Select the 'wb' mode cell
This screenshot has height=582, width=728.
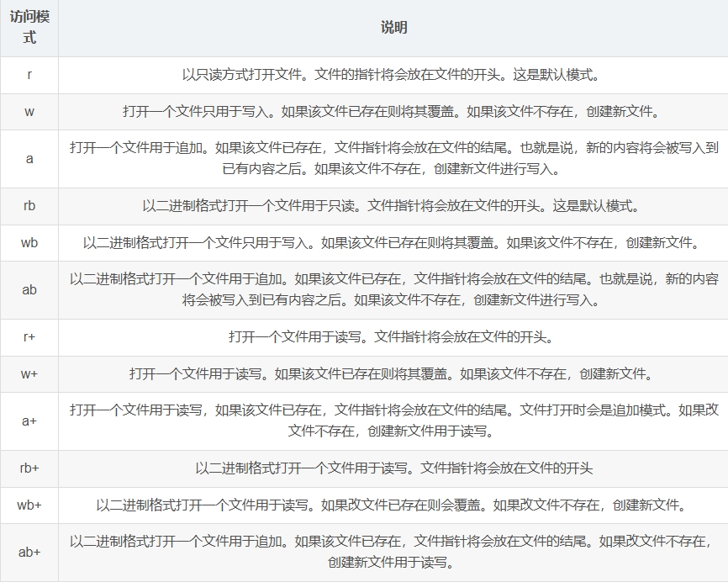(x=29, y=242)
